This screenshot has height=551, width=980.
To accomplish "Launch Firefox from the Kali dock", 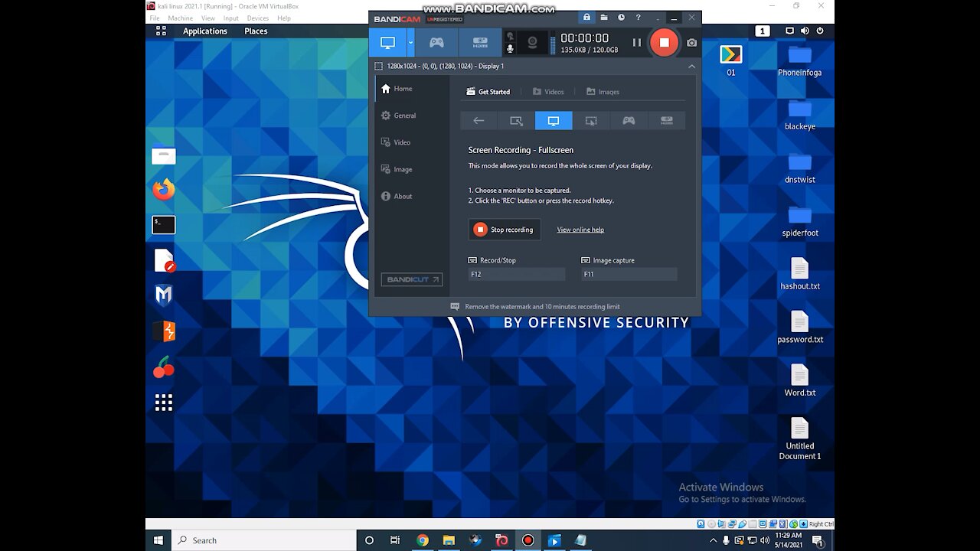I will coord(163,189).
